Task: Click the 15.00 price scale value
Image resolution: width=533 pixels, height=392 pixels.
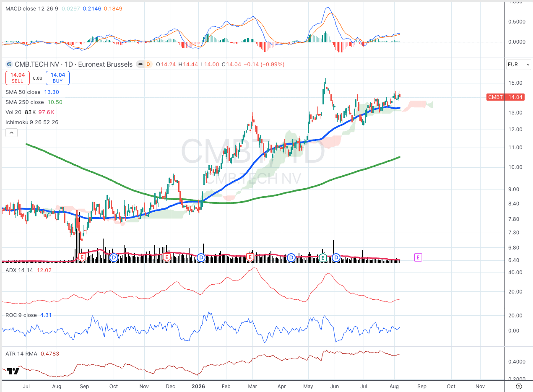Action: coord(515,83)
